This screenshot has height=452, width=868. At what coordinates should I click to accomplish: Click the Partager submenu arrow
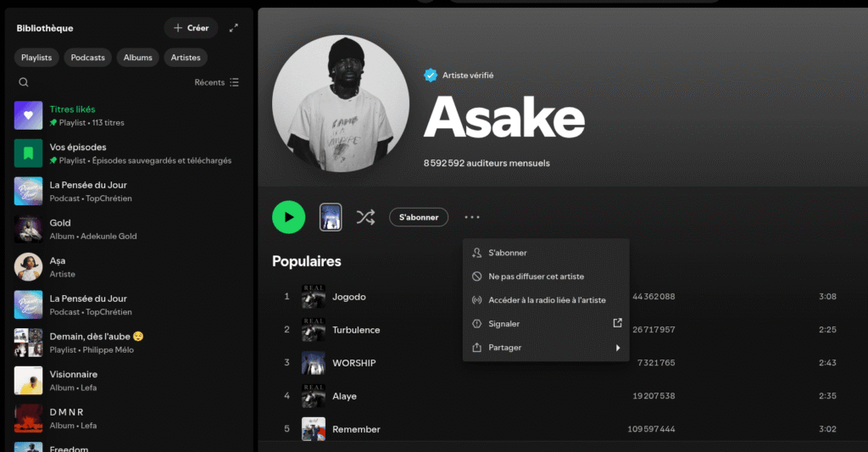618,348
